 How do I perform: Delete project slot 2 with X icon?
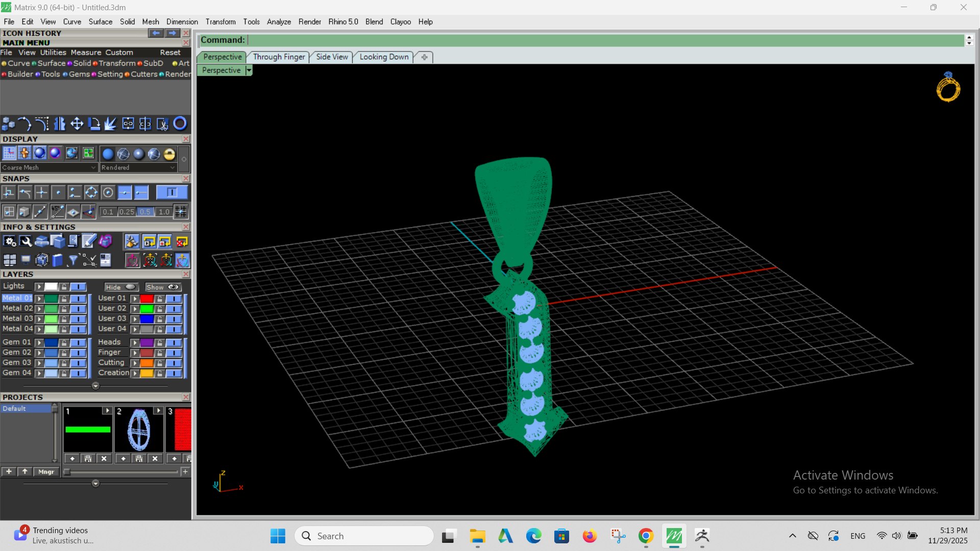(155, 458)
